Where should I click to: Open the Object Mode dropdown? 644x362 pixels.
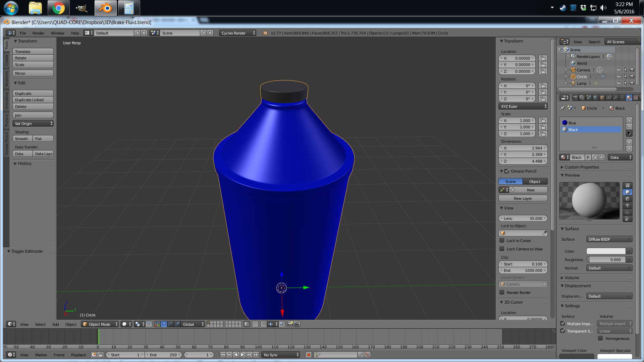click(100, 324)
